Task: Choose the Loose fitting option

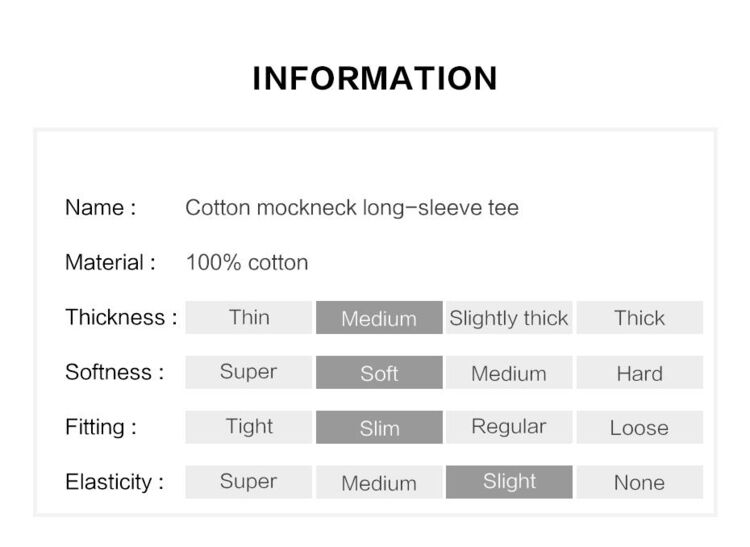Action: click(640, 427)
